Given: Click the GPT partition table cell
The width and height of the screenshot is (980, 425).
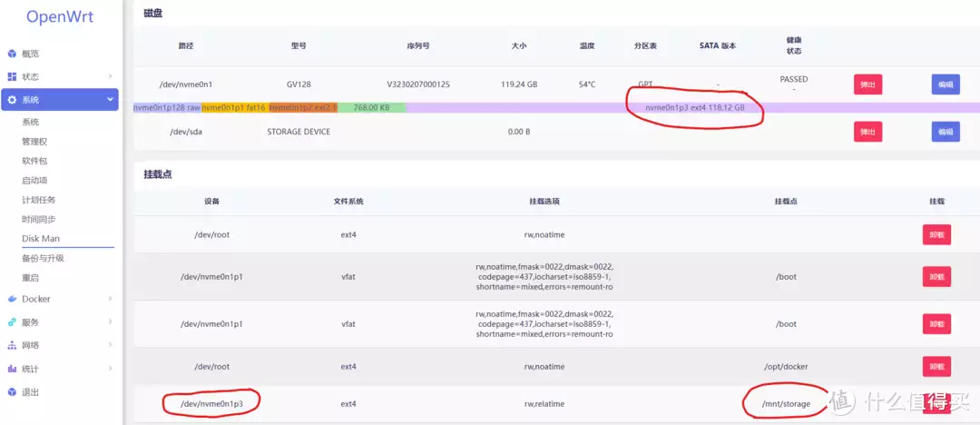Looking at the screenshot, I should coord(646,84).
